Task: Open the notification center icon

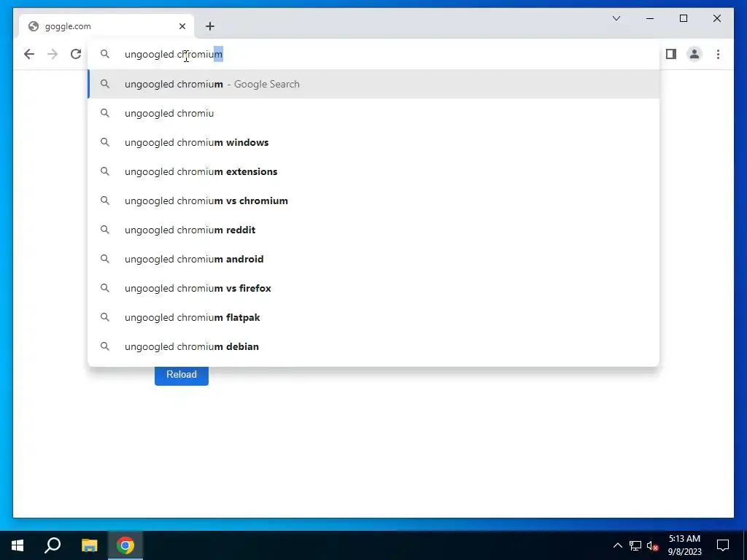Action: coord(723,545)
